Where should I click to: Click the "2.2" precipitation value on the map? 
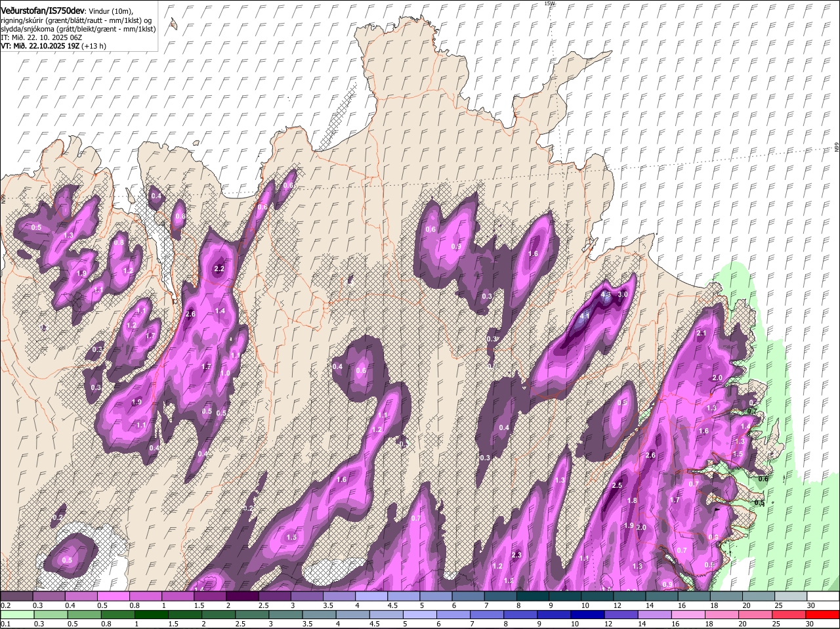point(219,269)
